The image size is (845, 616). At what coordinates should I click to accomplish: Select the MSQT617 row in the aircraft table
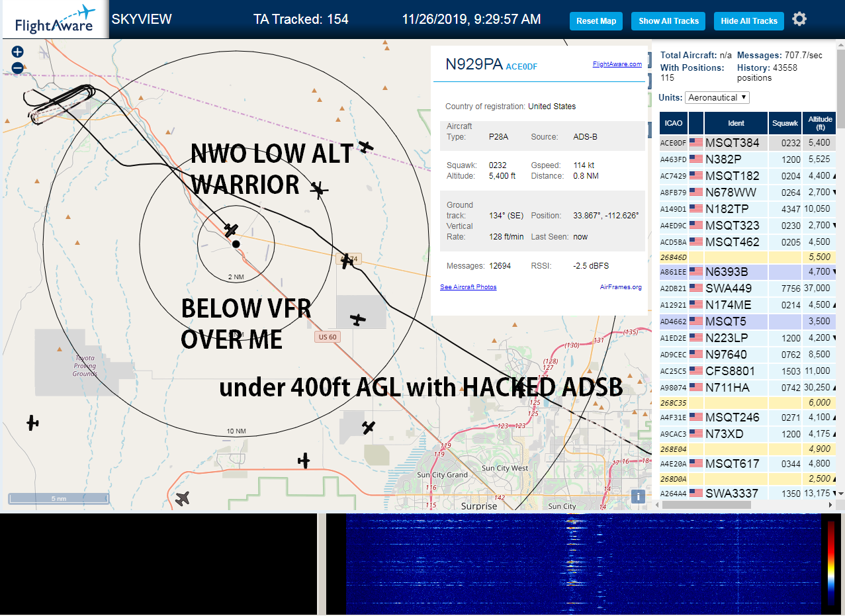click(x=748, y=464)
